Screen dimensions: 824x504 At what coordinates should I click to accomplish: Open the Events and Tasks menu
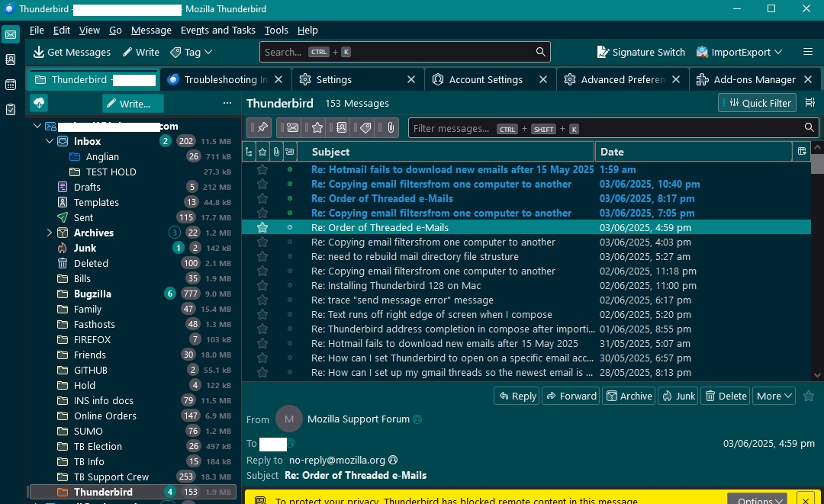click(x=217, y=30)
